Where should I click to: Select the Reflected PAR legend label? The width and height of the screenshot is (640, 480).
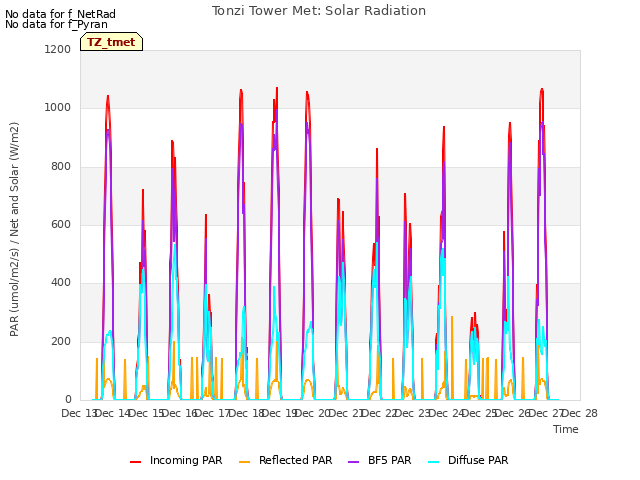coord(296,460)
